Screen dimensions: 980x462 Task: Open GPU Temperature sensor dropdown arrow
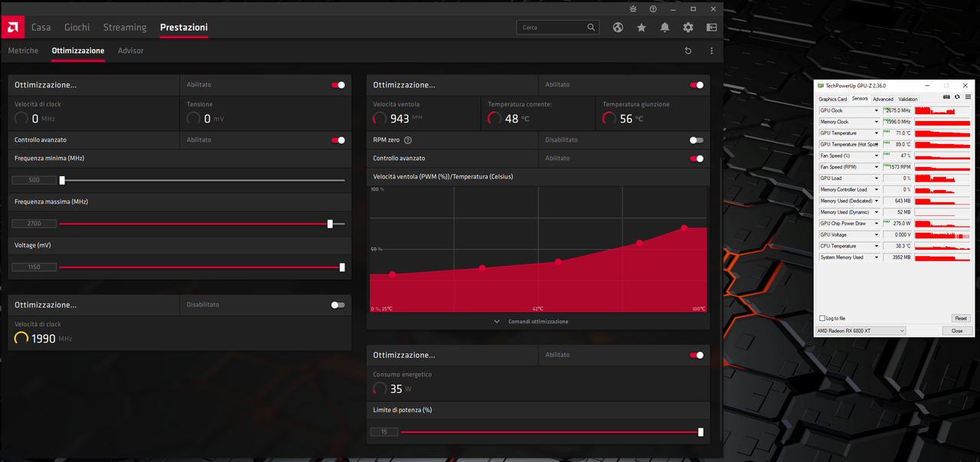click(877, 133)
